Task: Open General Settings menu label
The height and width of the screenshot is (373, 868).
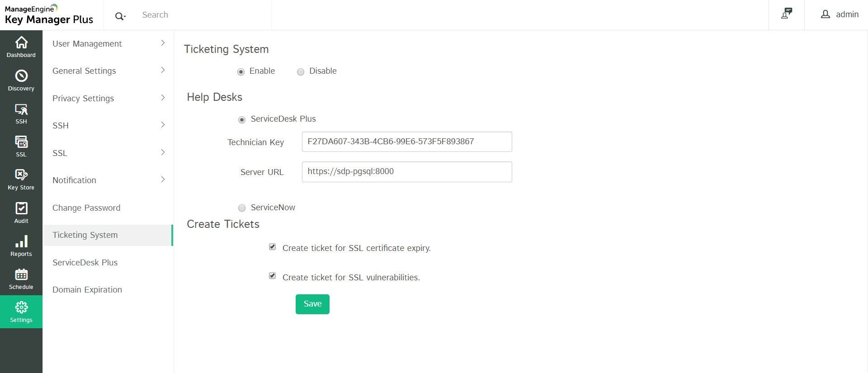Action: [x=84, y=71]
